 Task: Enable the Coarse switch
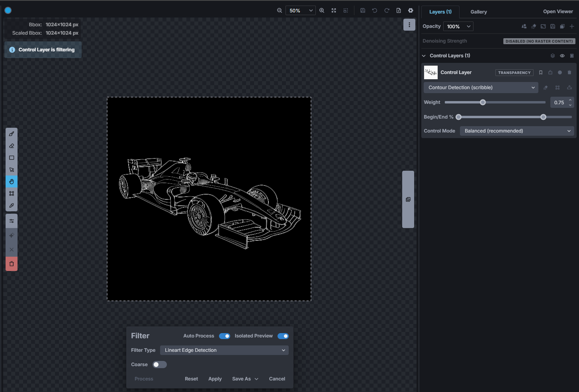pyautogui.click(x=160, y=365)
